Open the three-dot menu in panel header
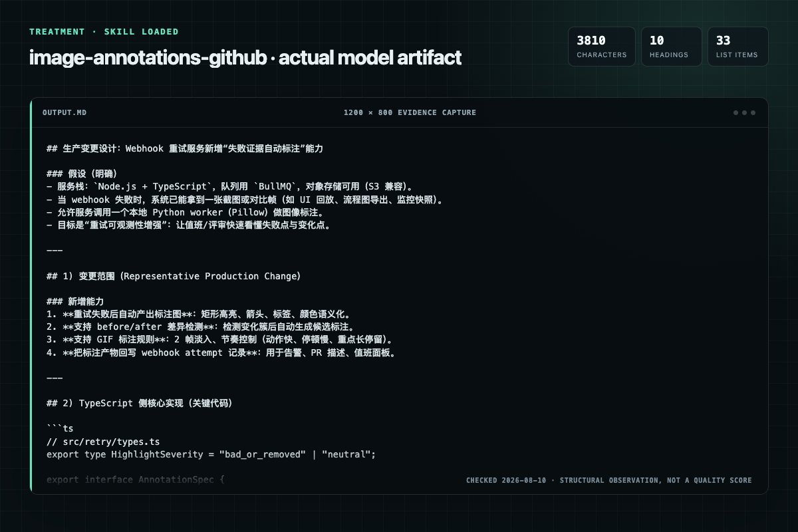Screen dimensions: 798x532 click(x=744, y=112)
